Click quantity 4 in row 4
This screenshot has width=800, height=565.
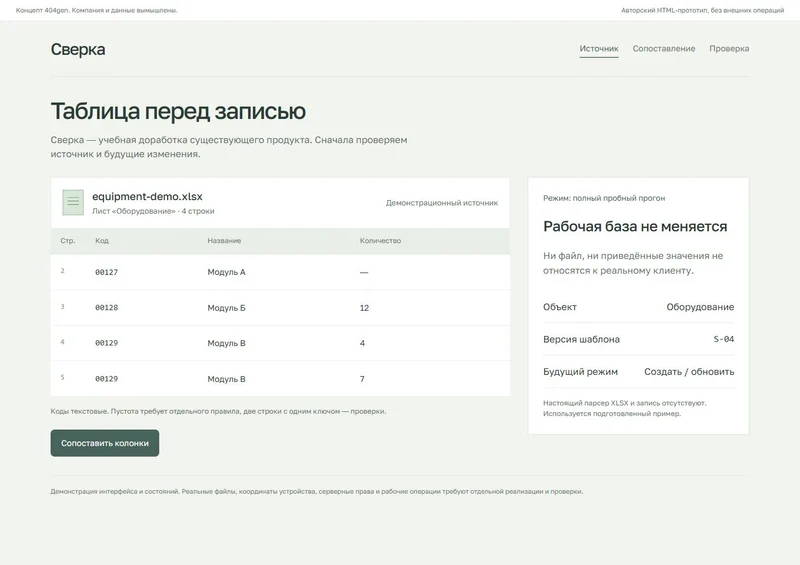tap(362, 343)
